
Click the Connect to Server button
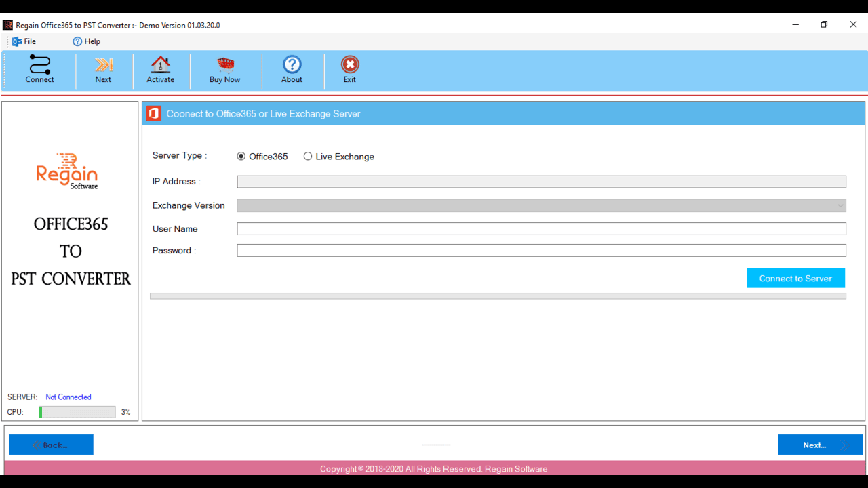coord(795,278)
